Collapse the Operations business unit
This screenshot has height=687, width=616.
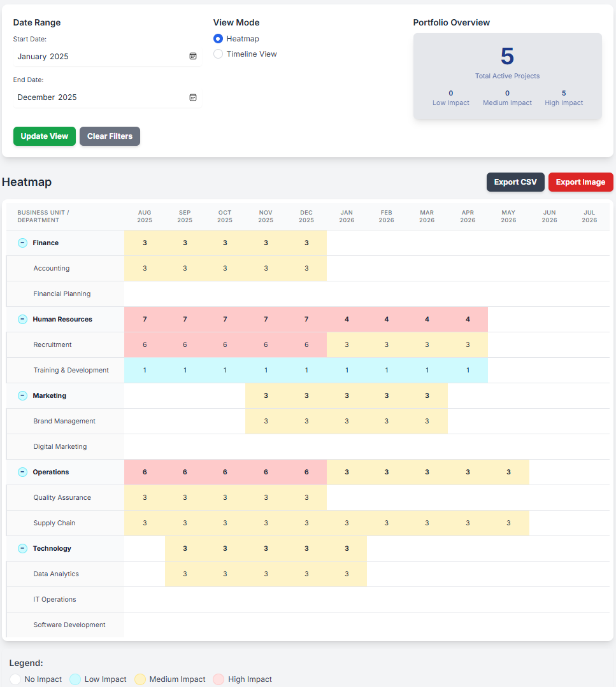[x=22, y=472]
